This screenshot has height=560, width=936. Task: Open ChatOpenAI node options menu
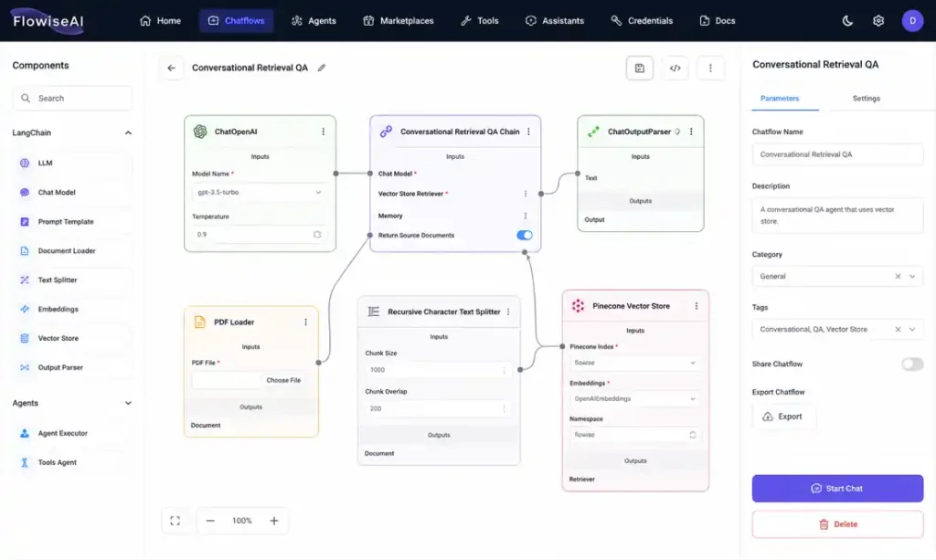click(323, 132)
